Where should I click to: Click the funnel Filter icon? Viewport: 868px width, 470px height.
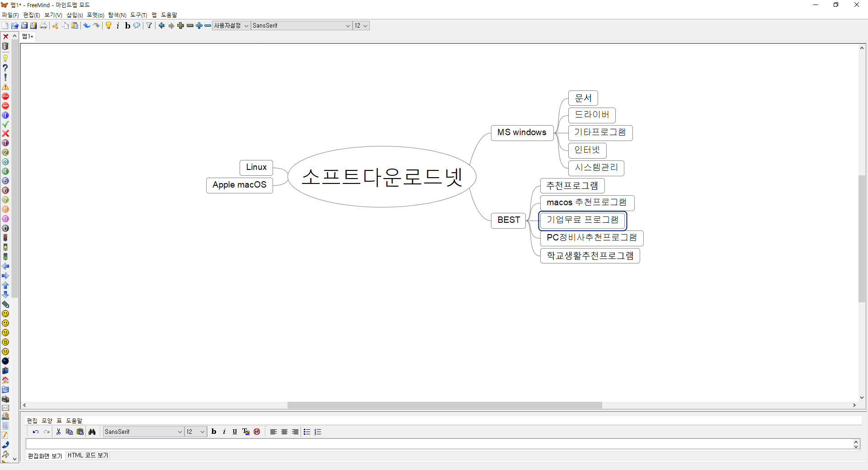point(149,26)
